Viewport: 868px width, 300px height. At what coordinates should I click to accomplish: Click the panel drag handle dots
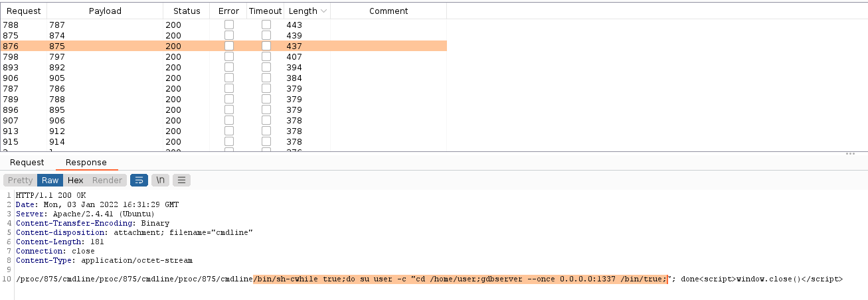click(x=849, y=153)
